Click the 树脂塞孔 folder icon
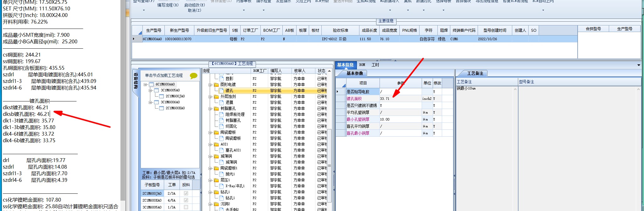Image resolution: width=644 pixels, height=211 pixels. click(216, 108)
